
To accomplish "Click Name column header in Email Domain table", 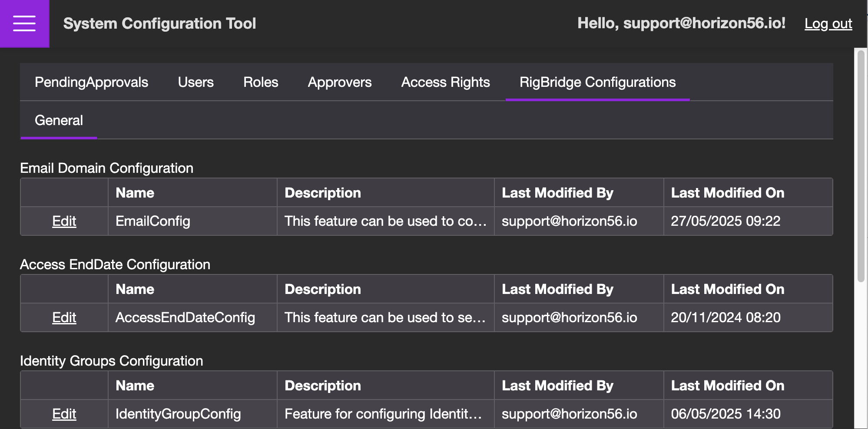I will (x=135, y=193).
